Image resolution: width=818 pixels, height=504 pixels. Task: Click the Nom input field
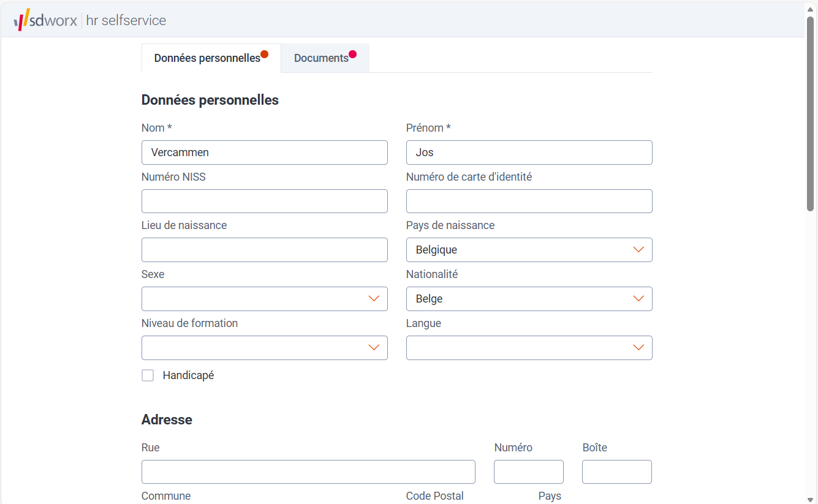tap(264, 152)
